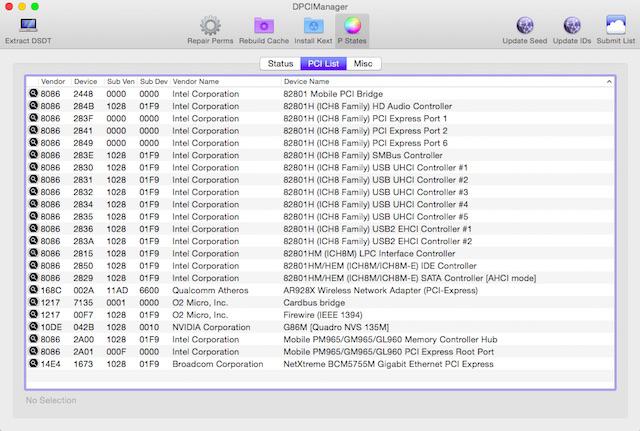Screen dimensions: 640x431
Task: Click the Repair Perms gear icon
Action: [210, 26]
